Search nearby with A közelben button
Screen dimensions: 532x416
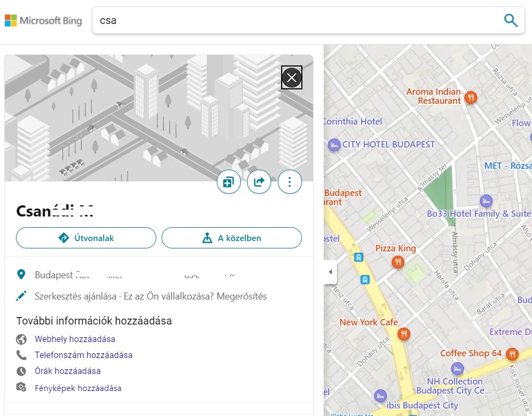point(232,238)
